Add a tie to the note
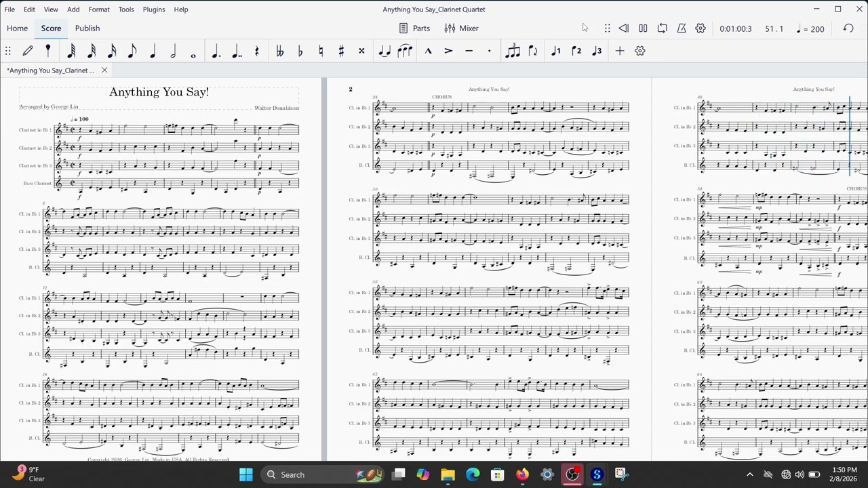The height and width of the screenshot is (488, 868). tap(384, 51)
